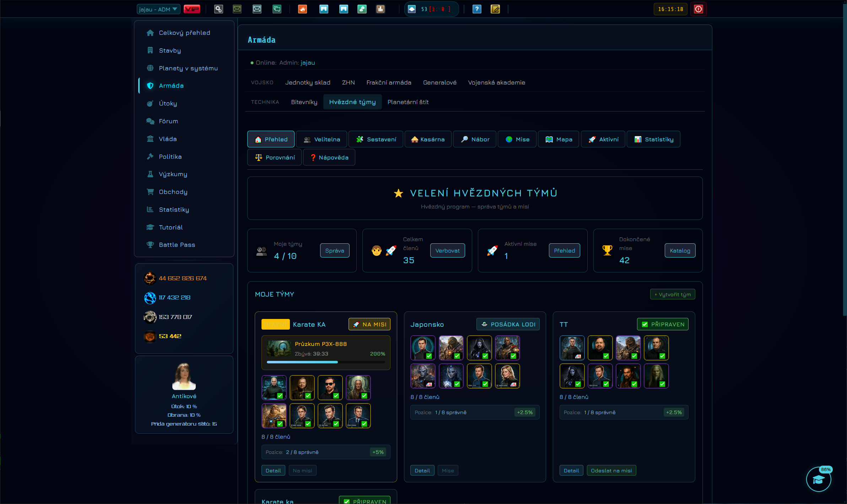The width and height of the screenshot is (847, 504).
Task: Open the jajau - ADM account dropdown
Action: click(158, 9)
